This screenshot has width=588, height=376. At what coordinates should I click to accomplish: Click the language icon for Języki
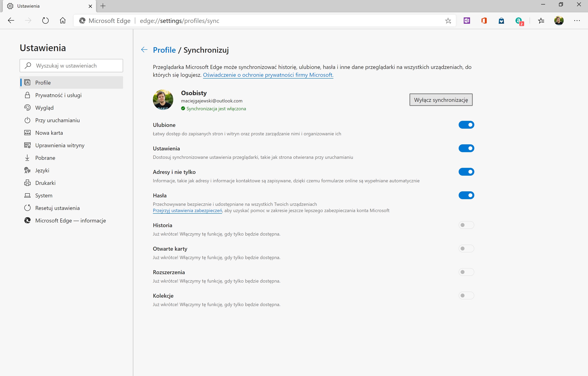pos(27,170)
